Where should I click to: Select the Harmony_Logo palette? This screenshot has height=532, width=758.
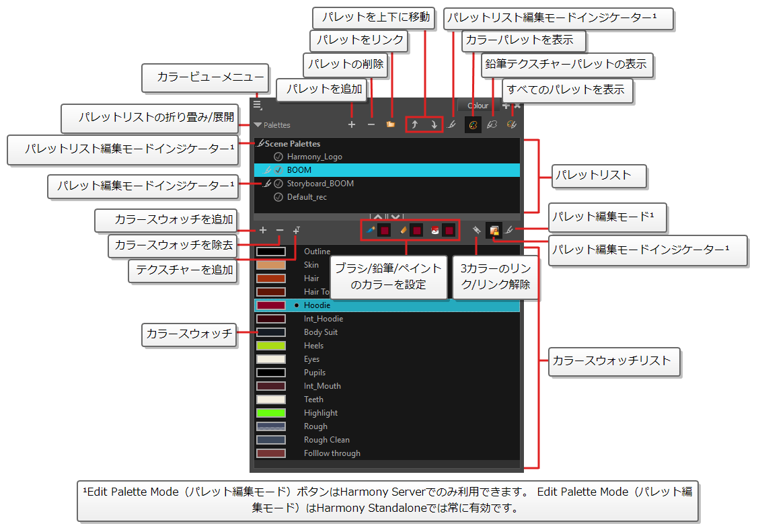pyautogui.click(x=387, y=157)
